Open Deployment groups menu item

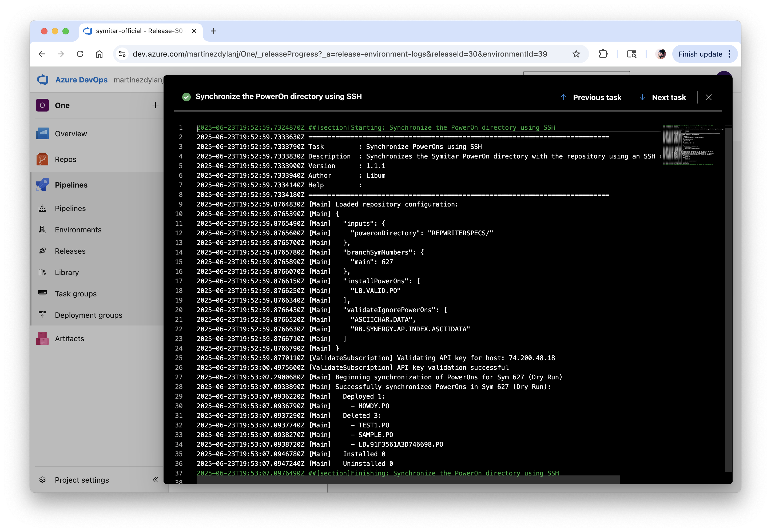(x=89, y=315)
